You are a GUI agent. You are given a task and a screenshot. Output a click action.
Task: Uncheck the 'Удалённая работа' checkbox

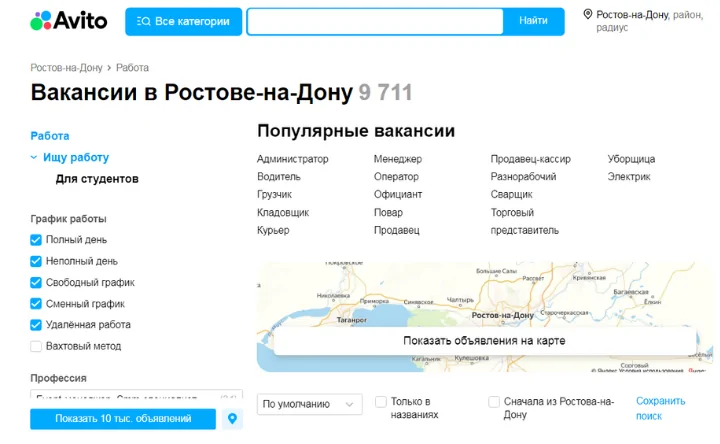point(36,325)
